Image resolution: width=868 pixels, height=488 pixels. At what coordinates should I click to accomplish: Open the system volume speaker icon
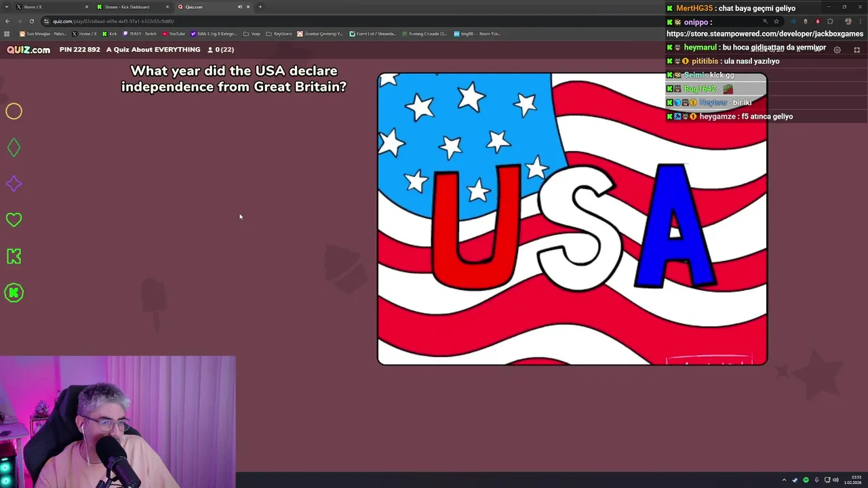coord(835,480)
